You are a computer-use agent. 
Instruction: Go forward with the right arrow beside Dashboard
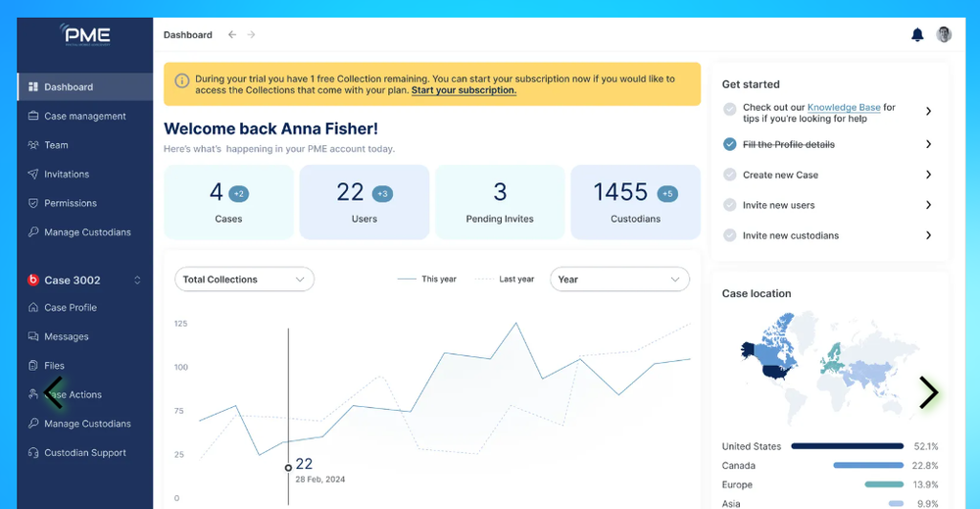tap(251, 34)
